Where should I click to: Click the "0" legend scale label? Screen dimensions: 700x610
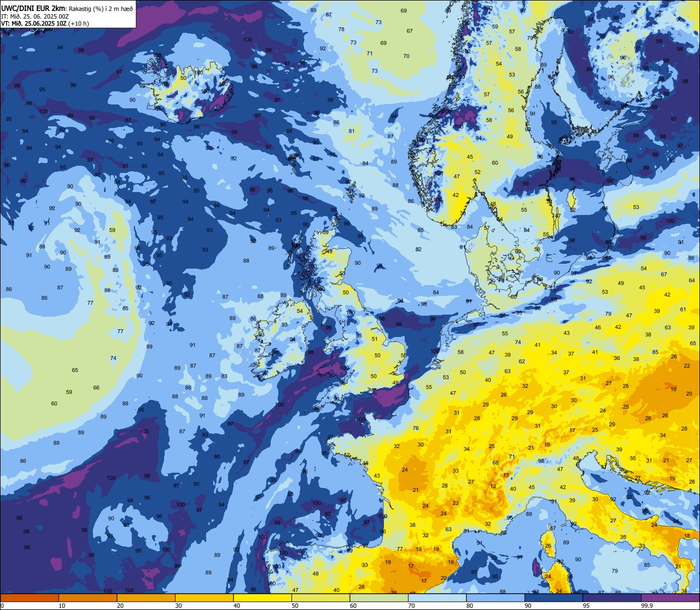coord(2,606)
